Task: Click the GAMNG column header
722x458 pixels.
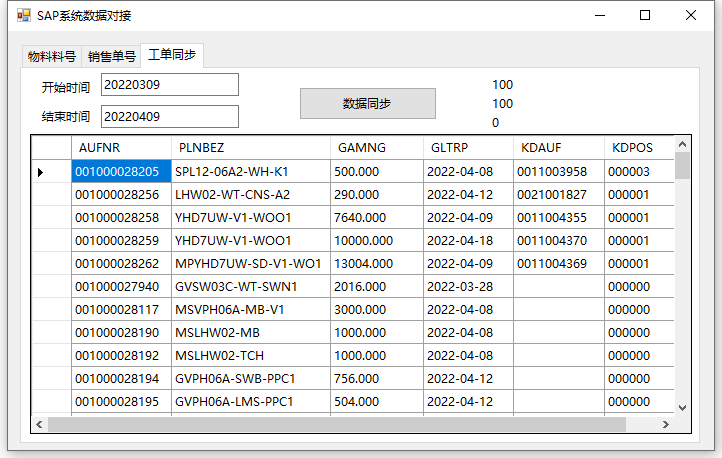Action: [x=376, y=147]
